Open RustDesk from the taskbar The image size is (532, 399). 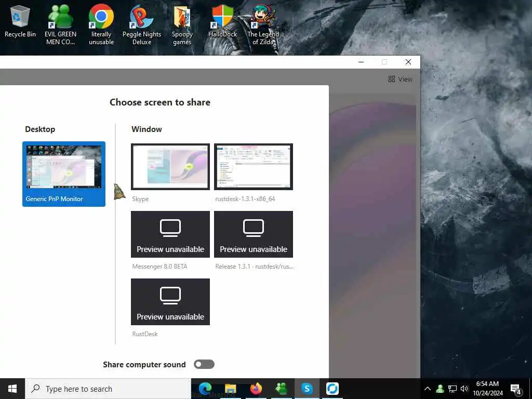332,389
